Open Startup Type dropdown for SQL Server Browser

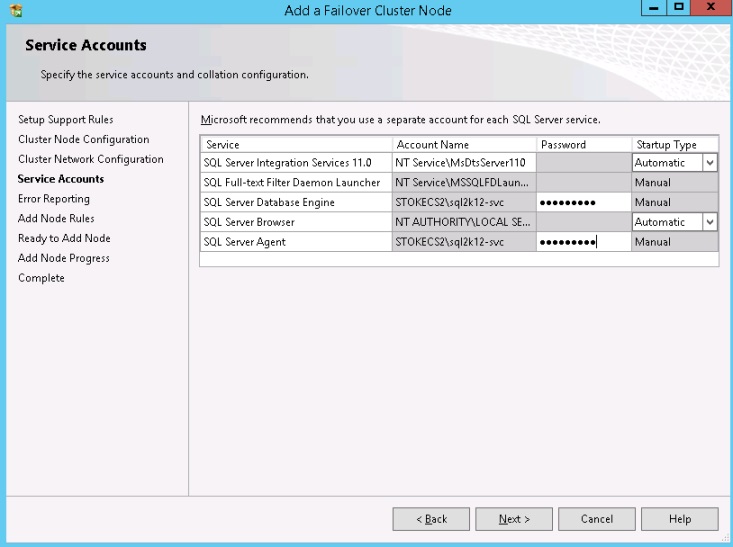710,222
